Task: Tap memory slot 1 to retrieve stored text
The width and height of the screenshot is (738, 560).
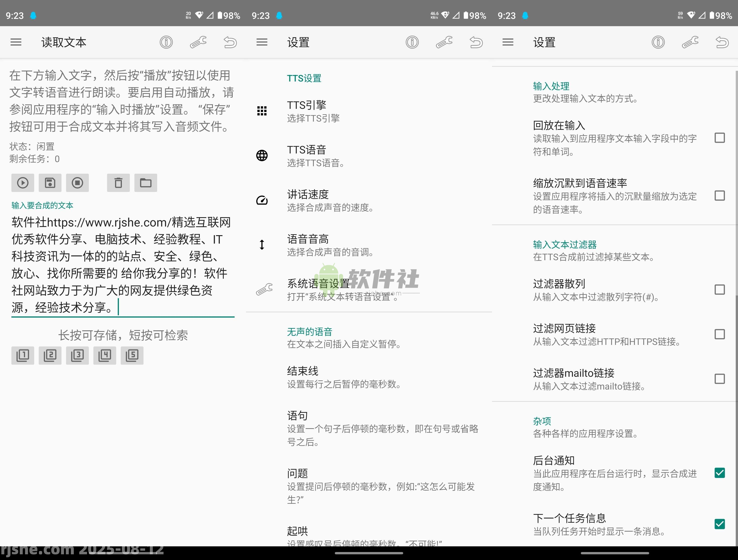Action: point(22,356)
